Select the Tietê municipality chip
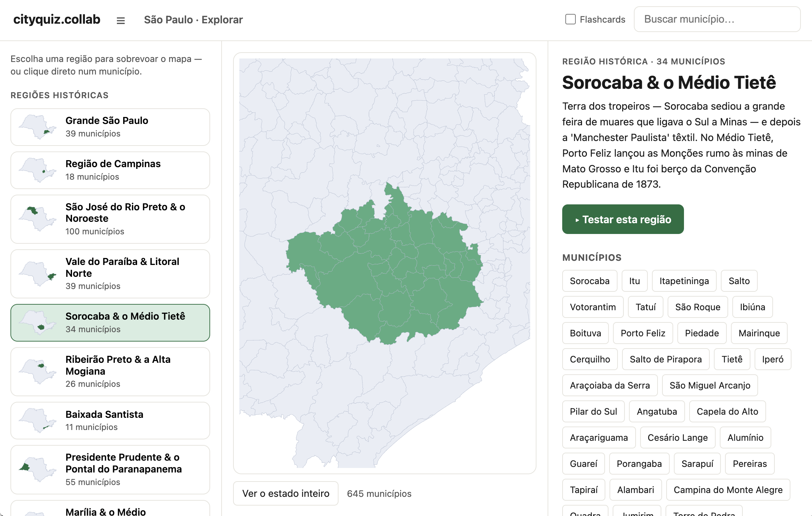Image resolution: width=812 pixels, height=516 pixels. [732, 359]
